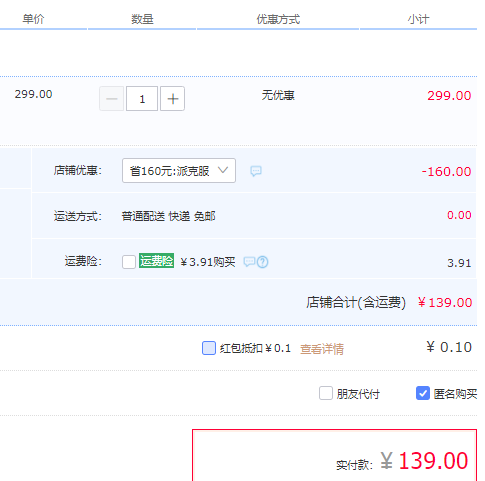Image resolution: width=485 pixels, height=481 pixels.
Task: Uncheck the 匿名购买 checkbox
Action: point(423,393)
